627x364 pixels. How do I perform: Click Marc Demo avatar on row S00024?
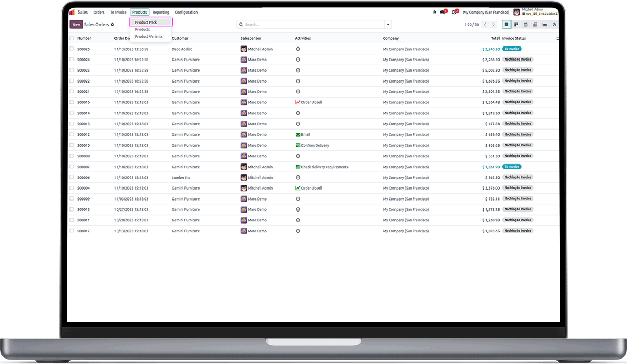[243, 60]
